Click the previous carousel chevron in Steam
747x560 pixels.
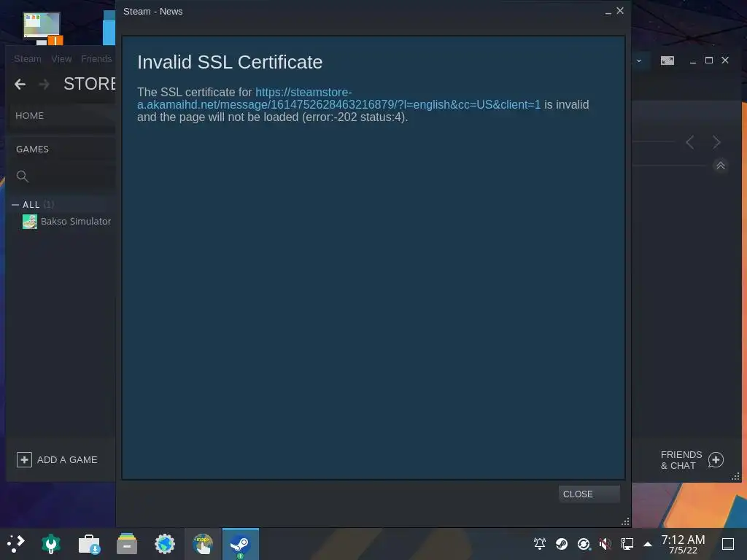coord(690,142)
